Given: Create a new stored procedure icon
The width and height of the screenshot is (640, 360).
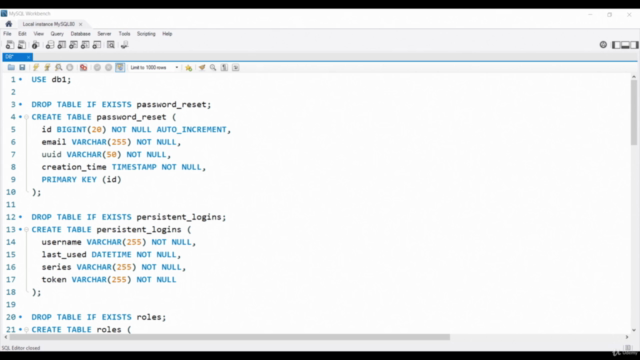Looking at the screenshot, I should coord(85,45).
